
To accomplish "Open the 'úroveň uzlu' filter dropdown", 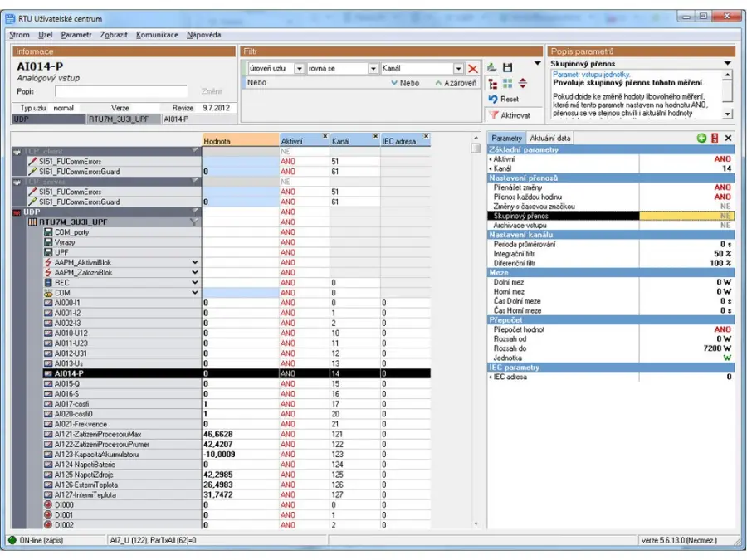I will pyautogui.click(x=300, y=69).
